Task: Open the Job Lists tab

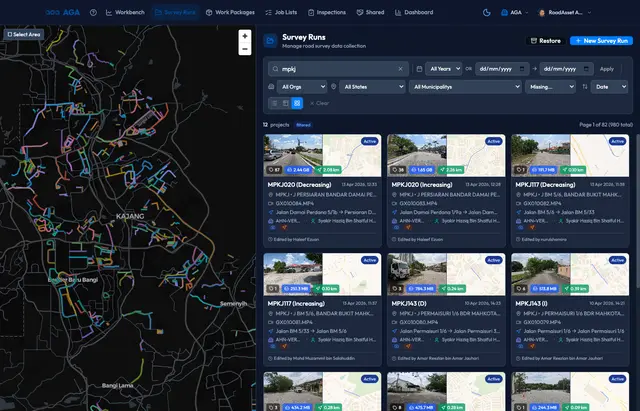Action: click(x=281, y=13)
